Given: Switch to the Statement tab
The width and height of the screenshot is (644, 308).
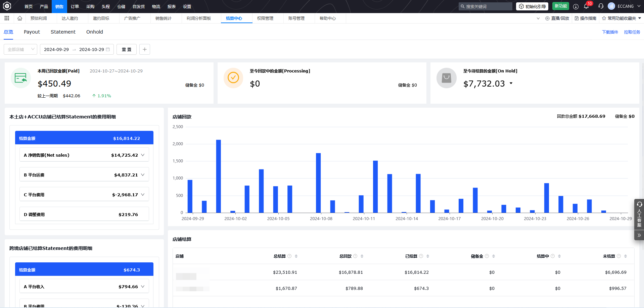Looking at the screenshot, I should point(63,32).
